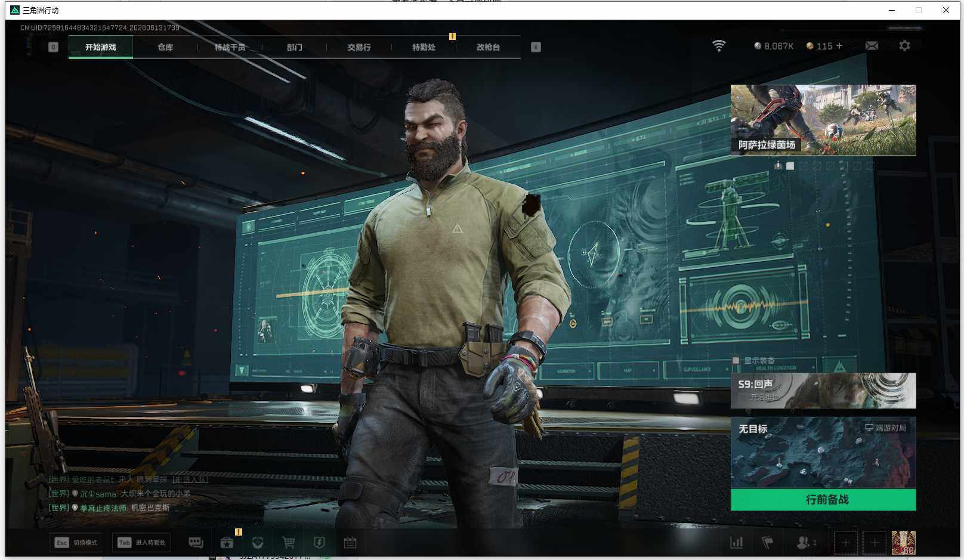Open the mail inbox envelope
The height and width of the screenshot is (560, 964).
(872, 46)
